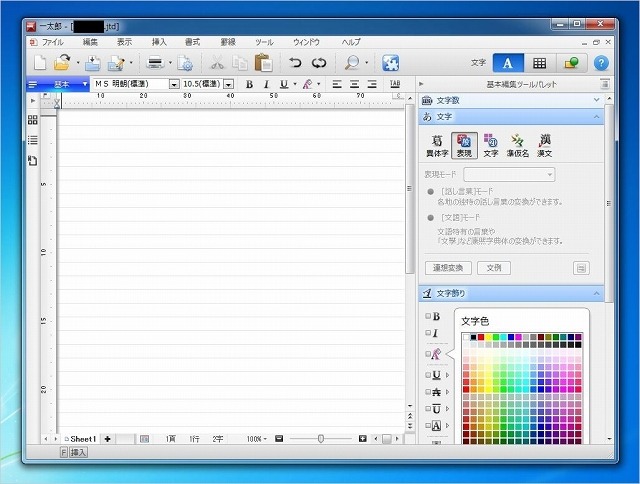Select the Sheet1 tab at the bottom
640x484 pixels.
[x=80, y=439]
